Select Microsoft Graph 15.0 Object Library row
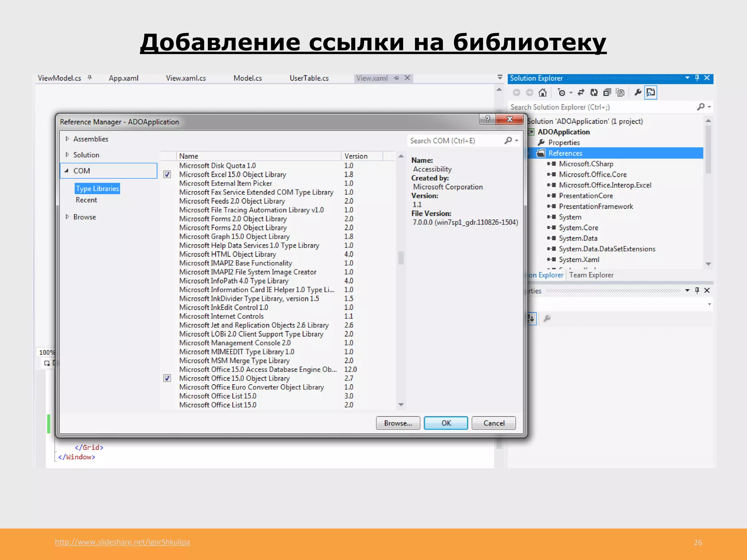Screen dimensions: 747x560 click(278, 237)
